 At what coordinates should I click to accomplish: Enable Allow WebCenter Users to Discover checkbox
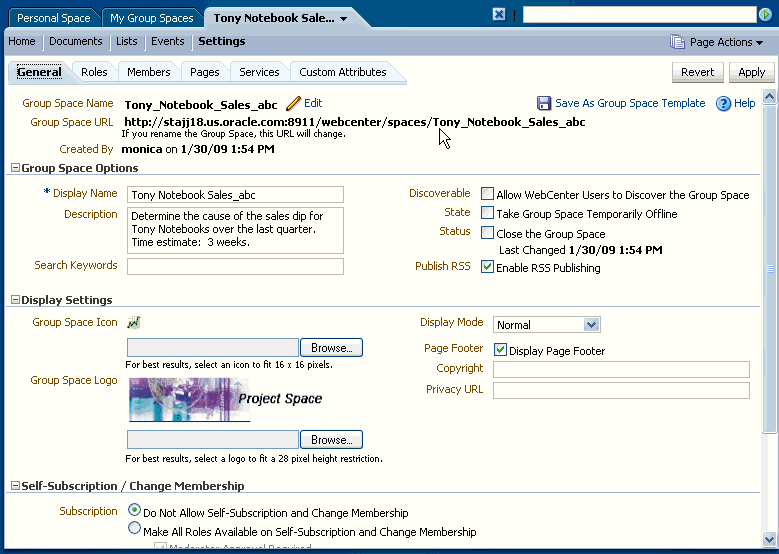487,194
